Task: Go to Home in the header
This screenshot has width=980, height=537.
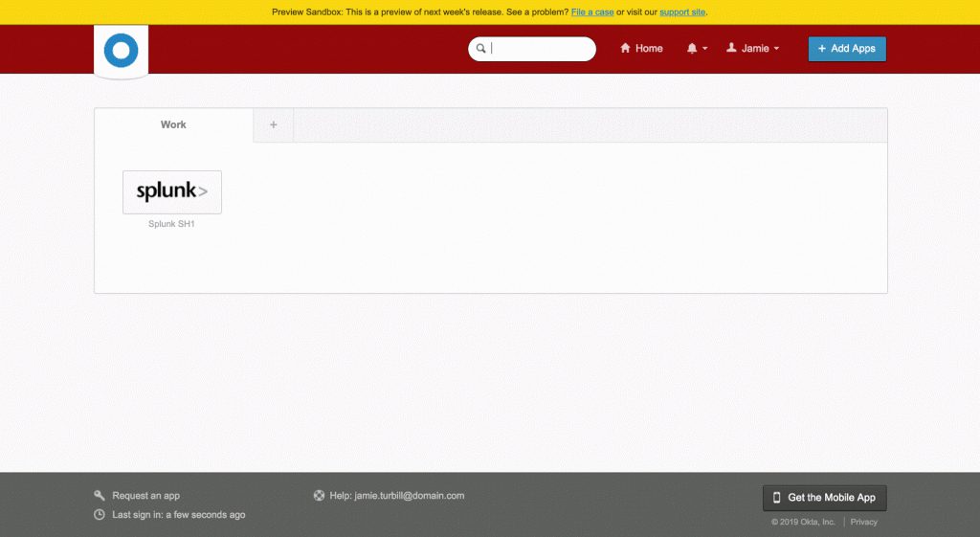Action: coord(641,48)
